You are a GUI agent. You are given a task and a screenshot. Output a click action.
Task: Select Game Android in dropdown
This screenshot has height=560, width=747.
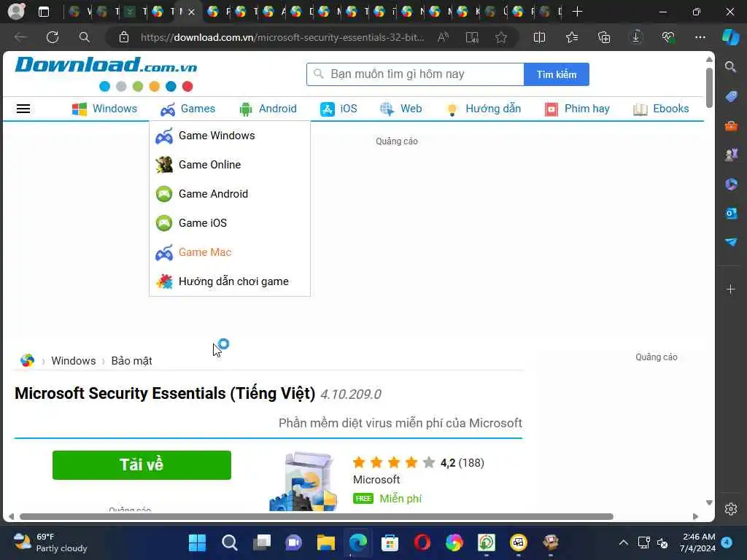tap(230, 194)
